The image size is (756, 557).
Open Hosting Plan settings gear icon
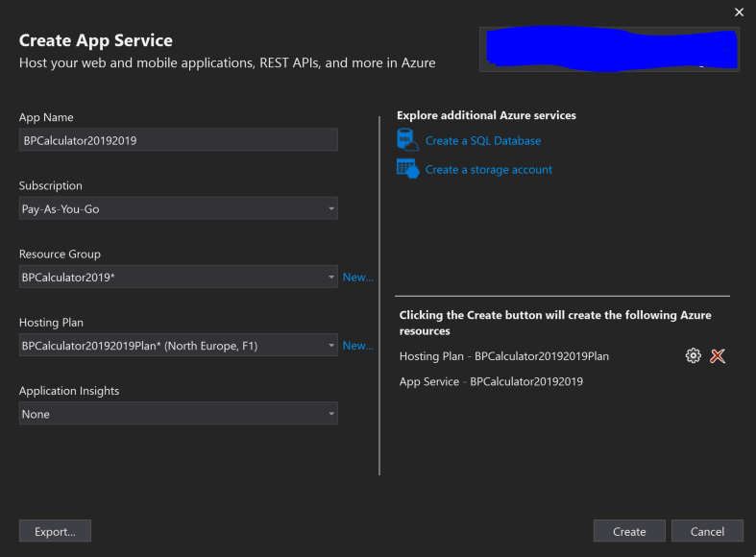693,356
